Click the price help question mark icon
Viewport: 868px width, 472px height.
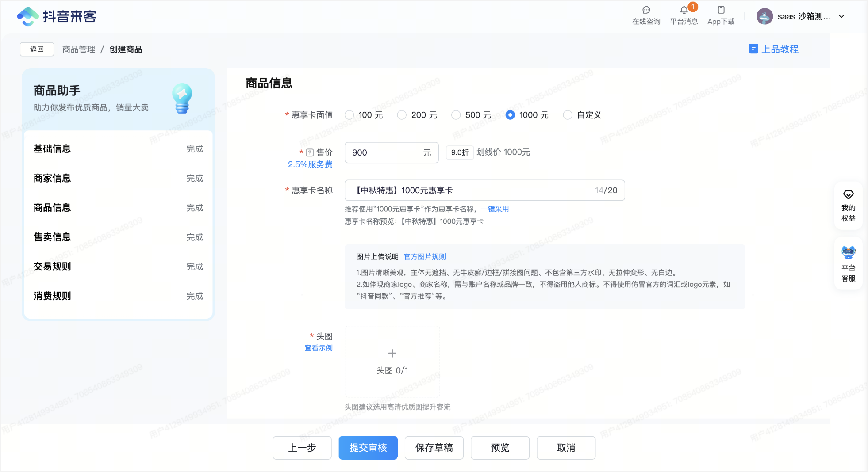310,153
